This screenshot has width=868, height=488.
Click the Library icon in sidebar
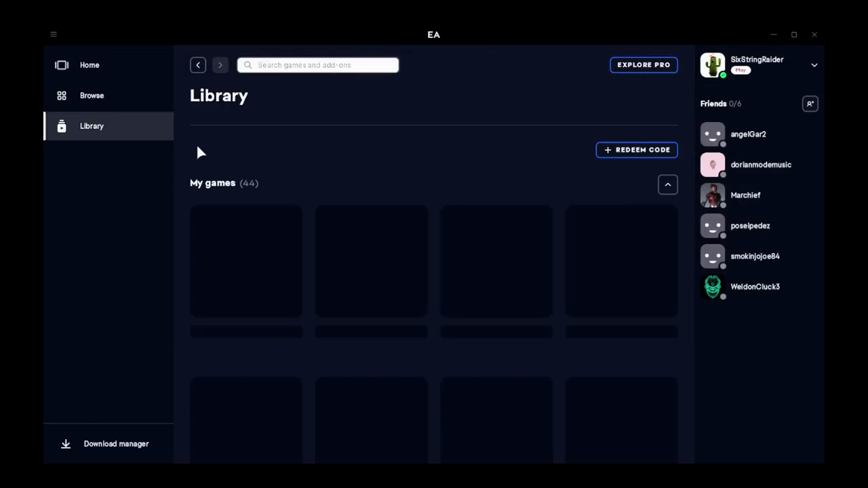click(x=62, y=126)
